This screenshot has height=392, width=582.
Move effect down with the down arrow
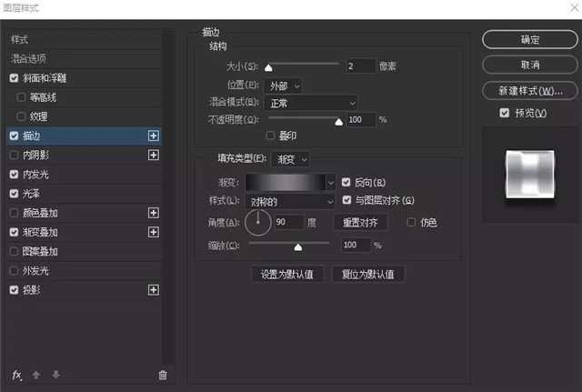pos(56,375)
